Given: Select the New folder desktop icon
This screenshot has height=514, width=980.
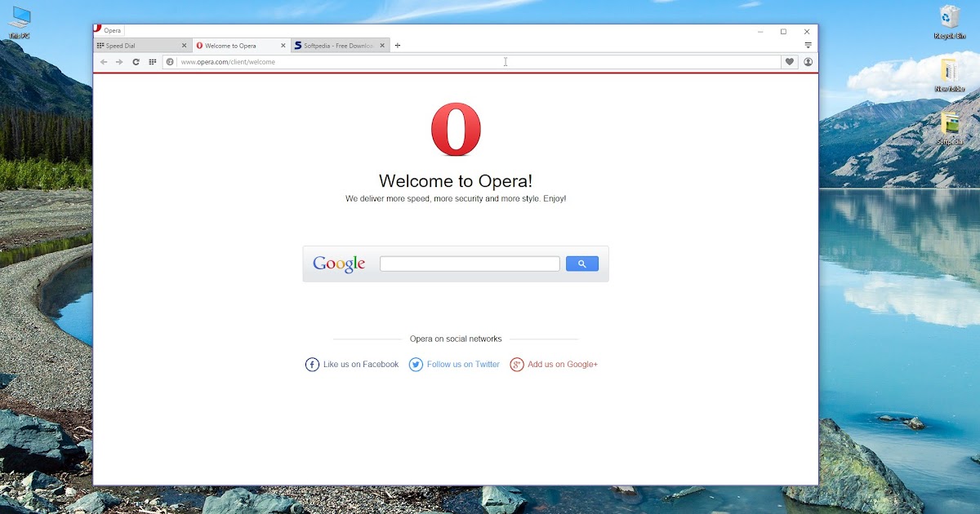Looking at the screenshot, I should click(949, 76).
